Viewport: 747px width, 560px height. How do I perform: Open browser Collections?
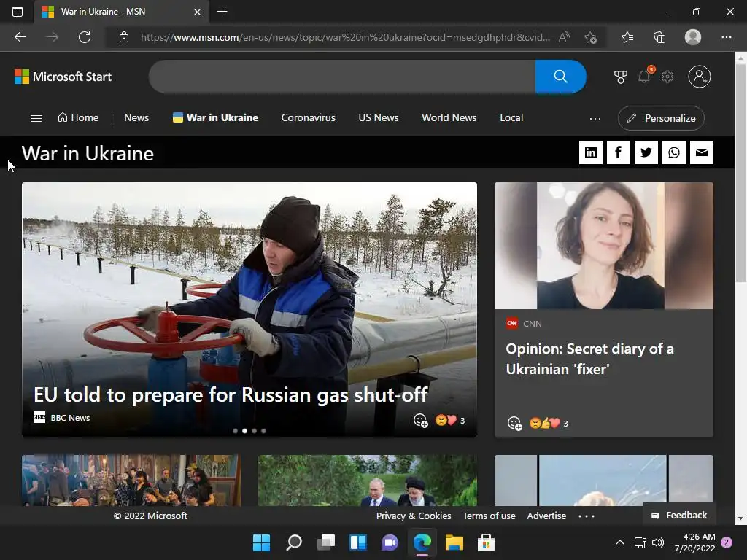pyautogui.click(x=659, y=37)
